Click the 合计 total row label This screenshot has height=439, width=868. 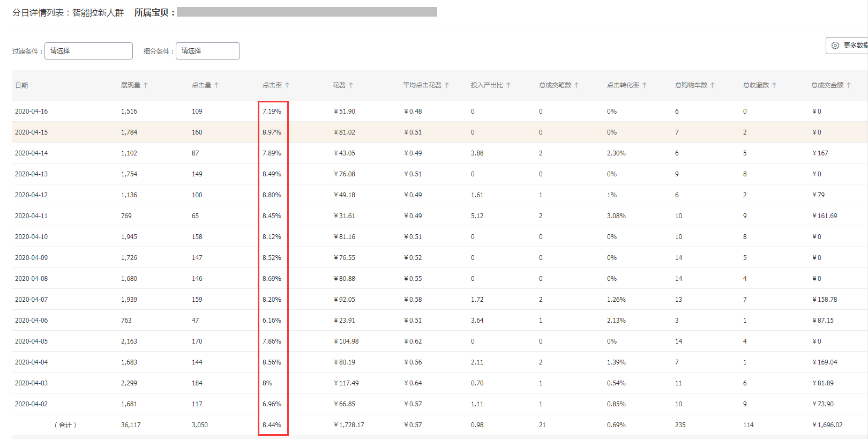65,425
